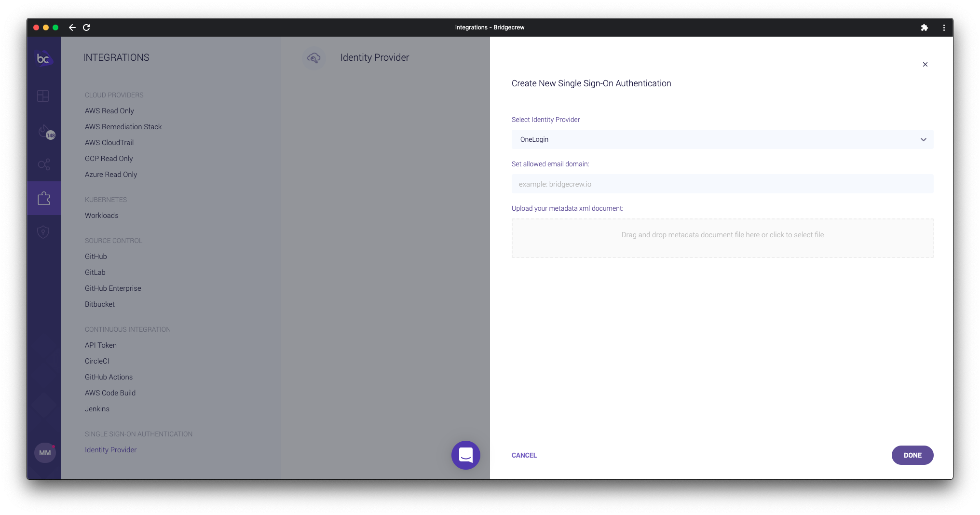Open the shield policies icon in sidebar

[x=43, y=232]
